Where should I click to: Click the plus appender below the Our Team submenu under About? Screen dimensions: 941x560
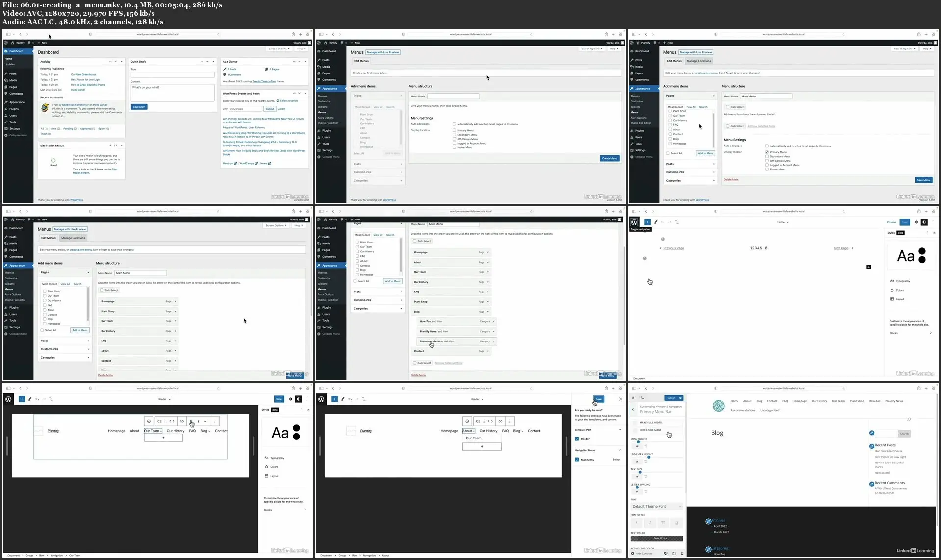[x=482, y=446]
